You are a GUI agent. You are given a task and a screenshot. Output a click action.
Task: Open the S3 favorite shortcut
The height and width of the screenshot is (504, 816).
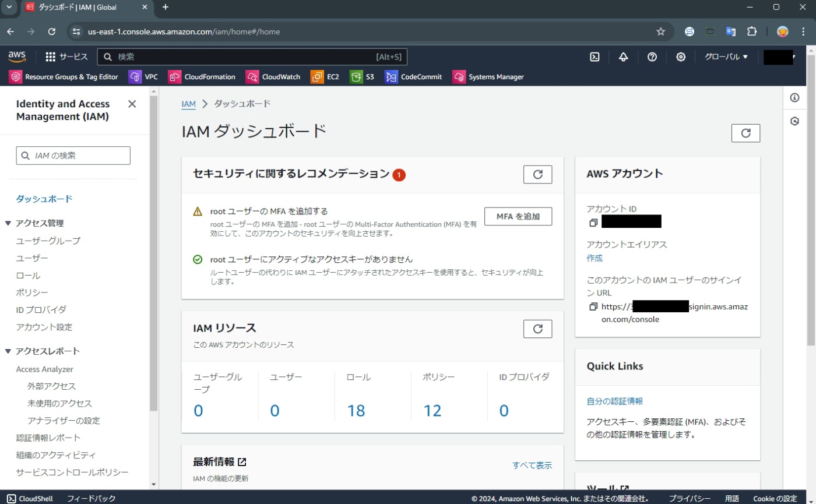(362, 76)
